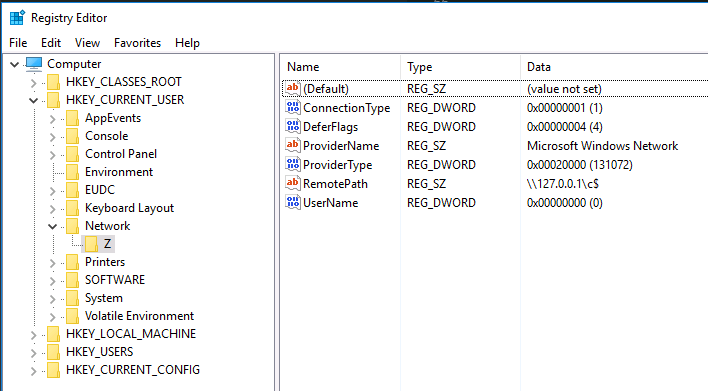The image size is (708, 391).
Task: Select the RemotePath value name
Action: coord(335,184)
